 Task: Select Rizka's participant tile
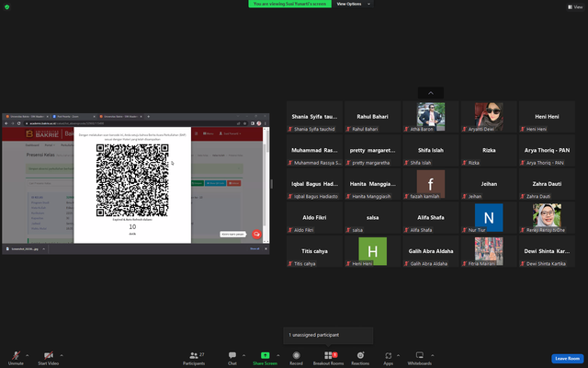[x=489, y=150]
